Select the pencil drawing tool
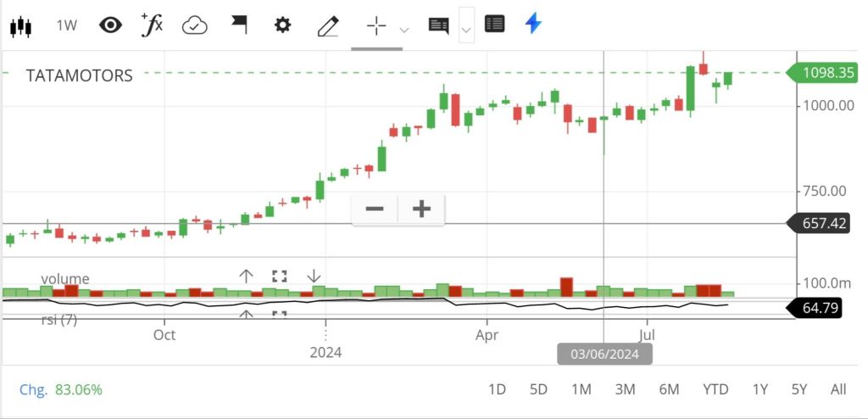This screenshot has width=868, height=419. [x=328, y=26]
